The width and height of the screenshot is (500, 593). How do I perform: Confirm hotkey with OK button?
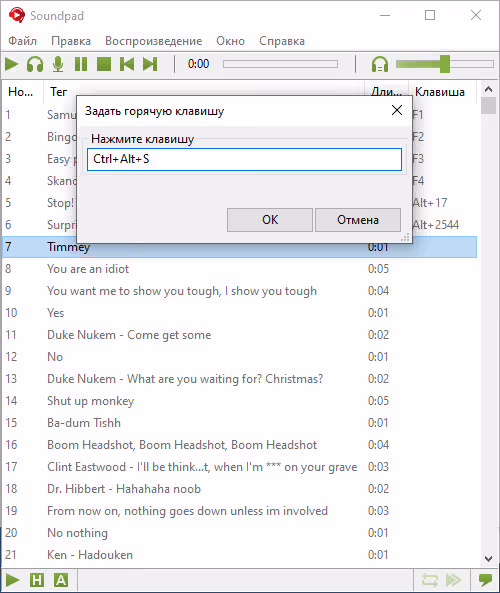coord(270,220)
